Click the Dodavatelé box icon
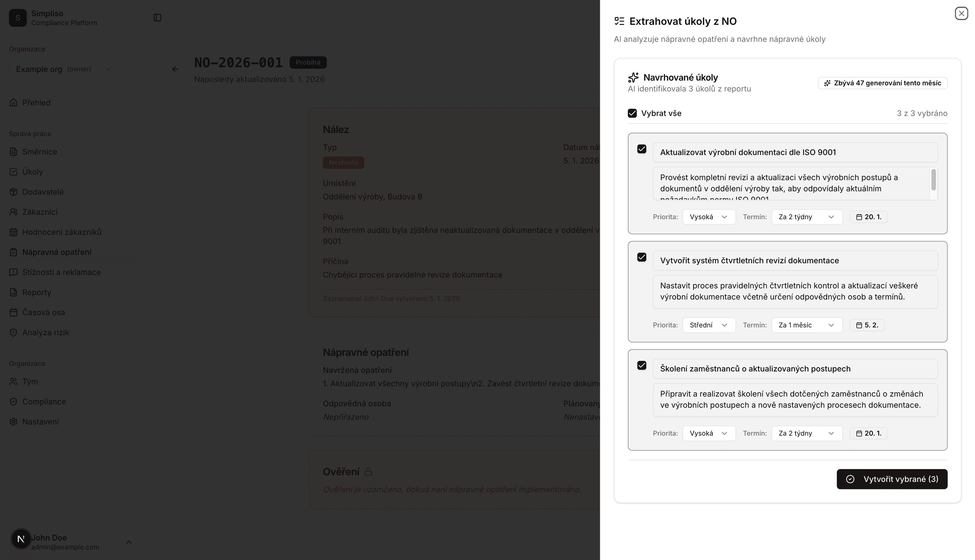Image resolution: width=975 pixels, height=560 pixels. (x=13, y=192)
